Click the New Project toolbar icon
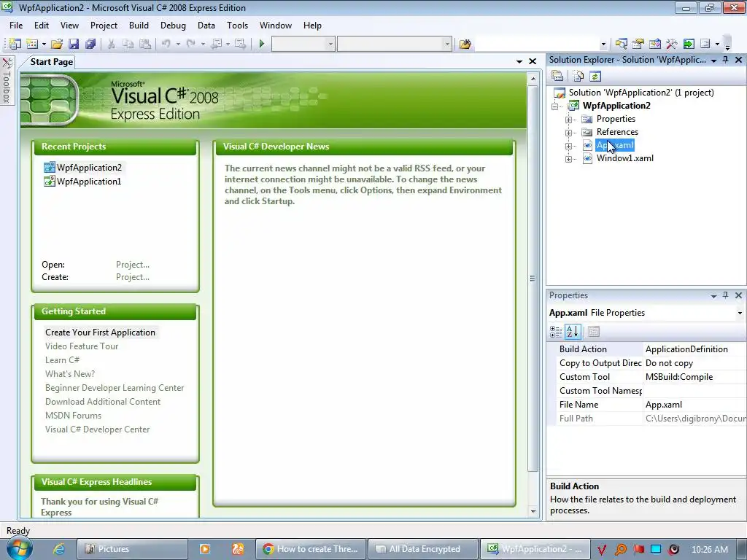The width and height of the screenshot is (747, 560). [15, 44]
